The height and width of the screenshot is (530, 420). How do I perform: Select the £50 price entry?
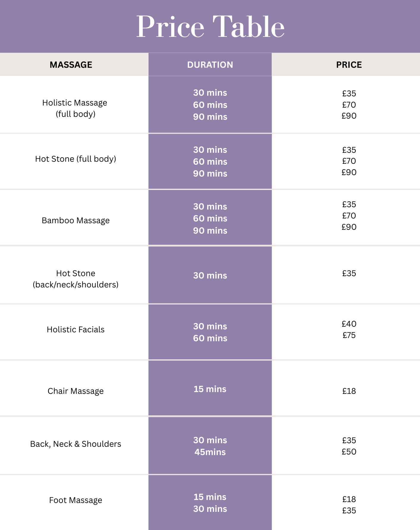point(349,452)
